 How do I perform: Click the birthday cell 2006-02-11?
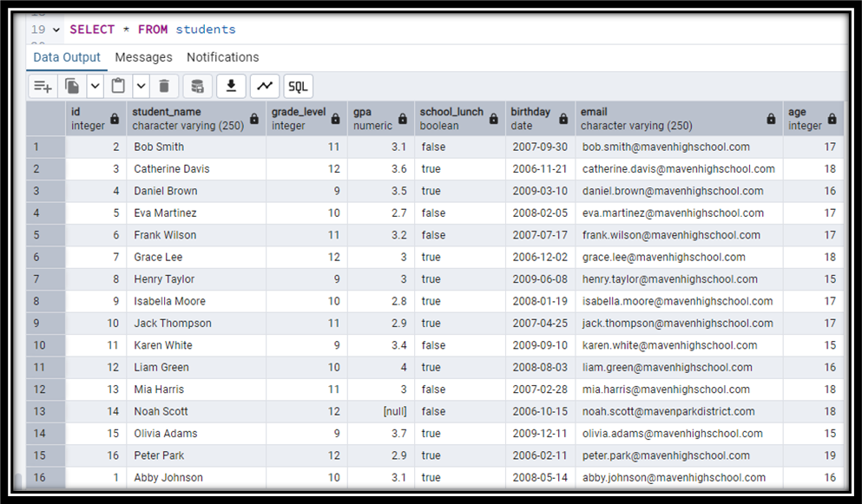click(541, 455)
